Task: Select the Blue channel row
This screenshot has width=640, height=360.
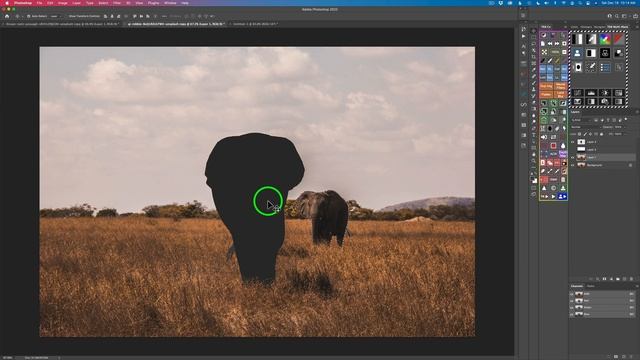Action: (603, 314)
